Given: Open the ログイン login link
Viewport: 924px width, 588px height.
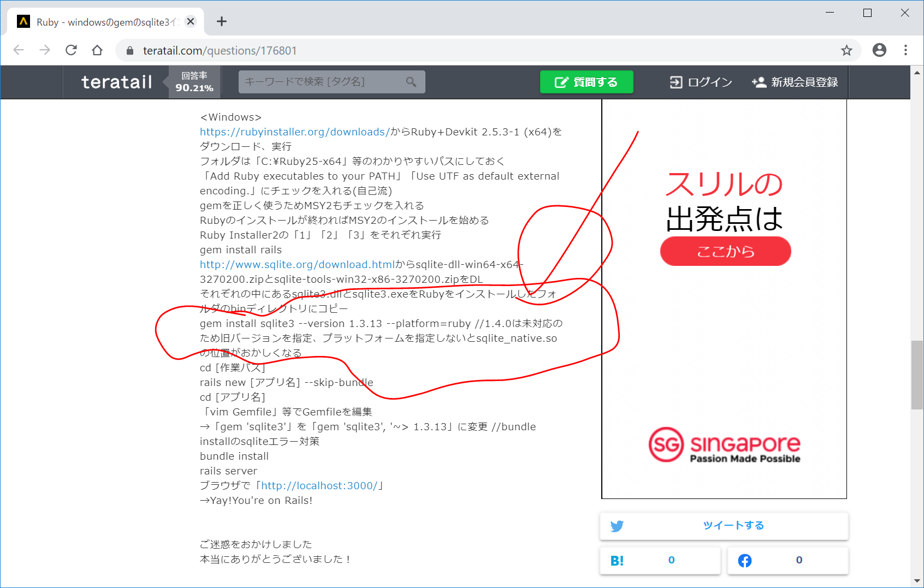Looking at the screenshot, I should pyautogui.click(x=701, y=82).
